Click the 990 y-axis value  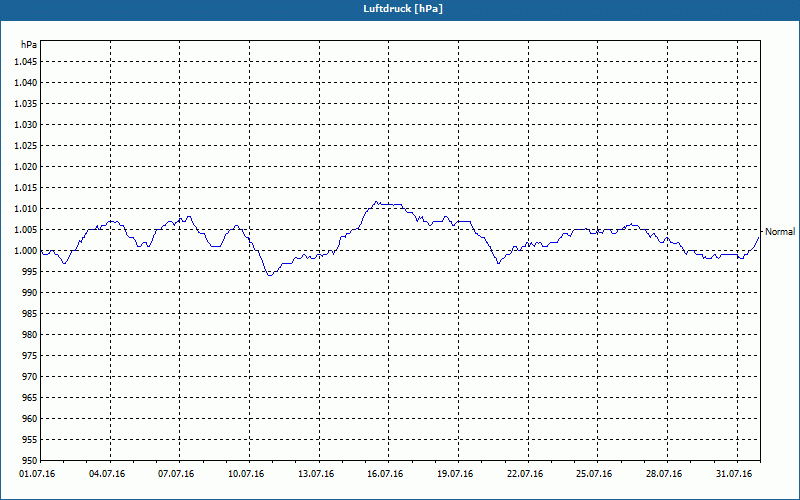pos(31,293)
